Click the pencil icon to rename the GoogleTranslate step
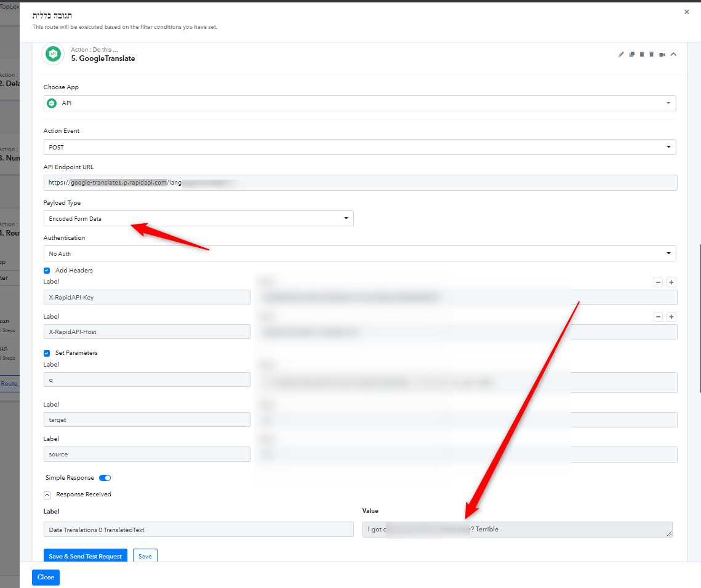Screen dimensions: 701x588 coord(621,54)
